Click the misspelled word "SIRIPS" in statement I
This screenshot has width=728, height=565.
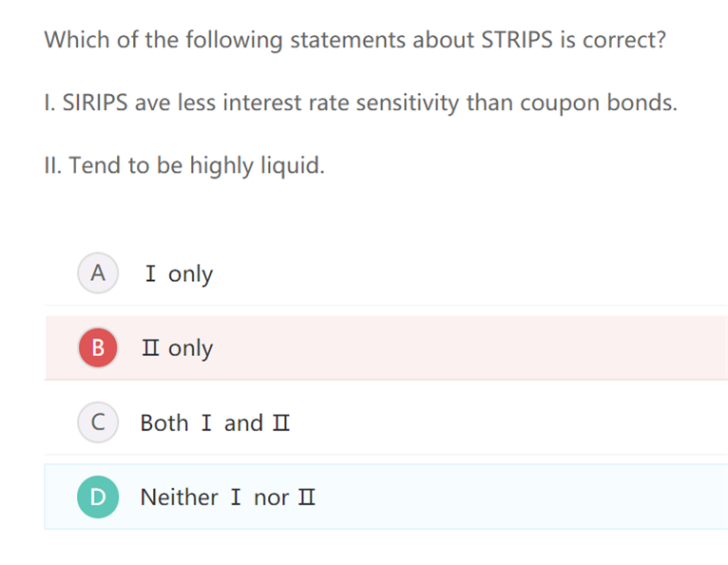(x=95, y=103)
